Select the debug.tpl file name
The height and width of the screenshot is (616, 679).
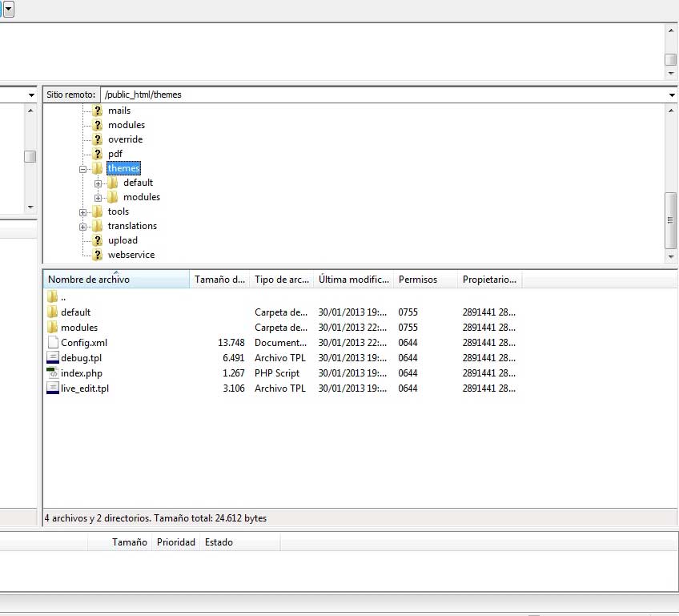click(x=82, y=358)
